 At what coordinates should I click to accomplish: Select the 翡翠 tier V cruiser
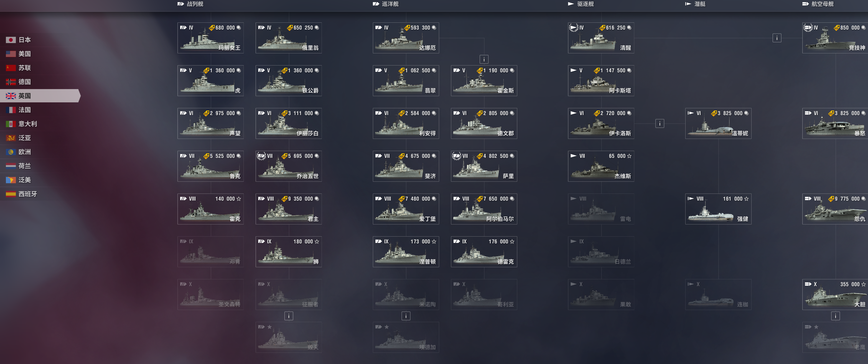pos(406,81)
